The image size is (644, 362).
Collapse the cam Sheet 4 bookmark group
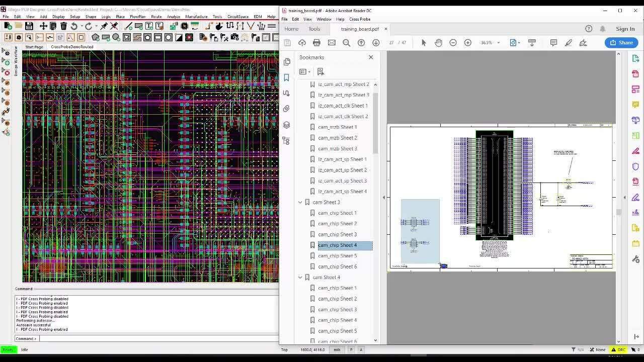tap(300, 277)
